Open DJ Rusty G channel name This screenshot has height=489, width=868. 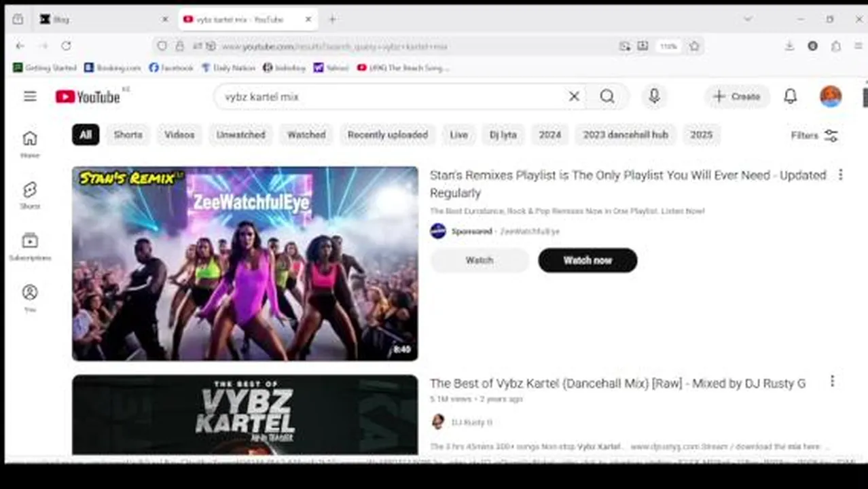[x=471, y=422]
